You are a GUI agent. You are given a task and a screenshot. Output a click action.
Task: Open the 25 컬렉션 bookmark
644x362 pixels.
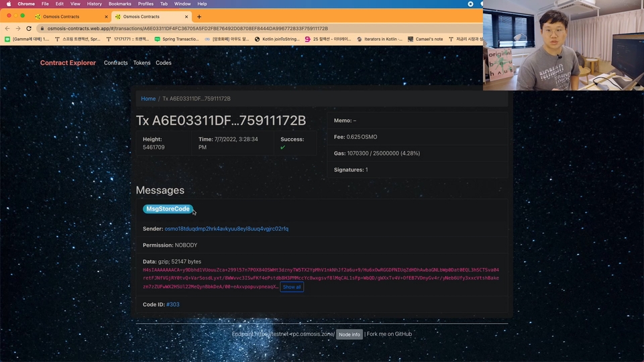click(x=328, y=39)
